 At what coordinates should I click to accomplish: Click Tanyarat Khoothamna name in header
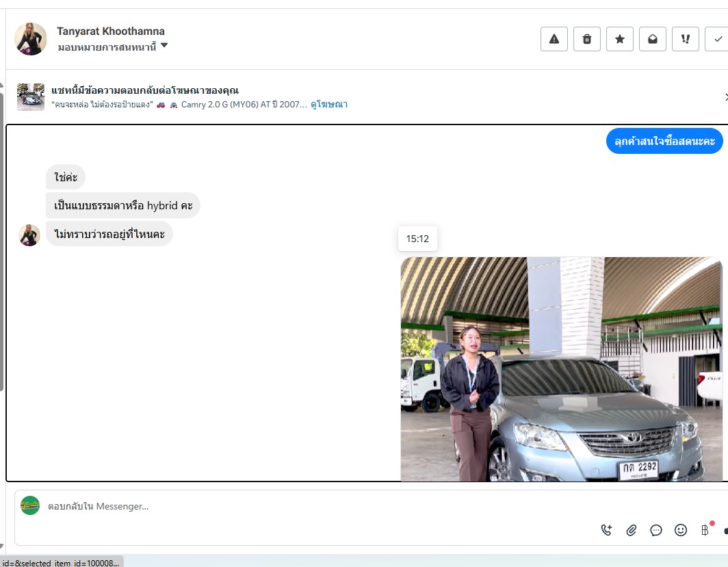tap(111, 31)
